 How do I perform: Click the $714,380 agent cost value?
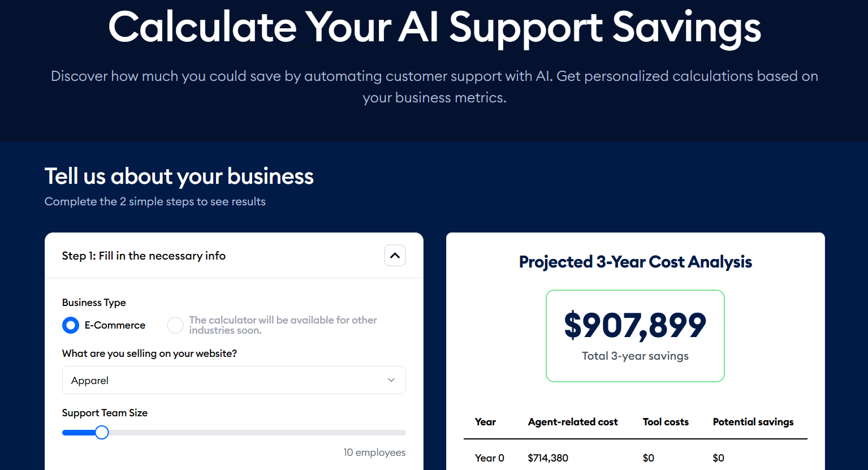(x=547, y=458)
